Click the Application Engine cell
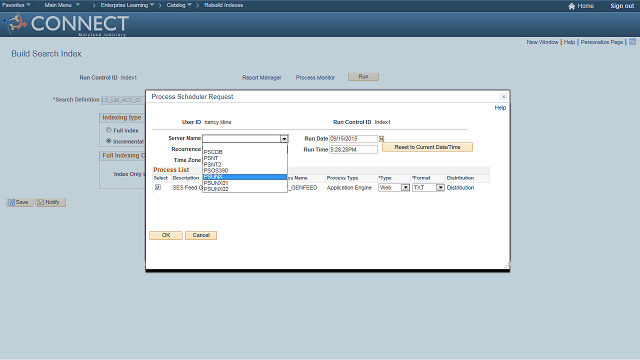Image resolution: width=640 pixels, height=360 pixels. [x=349, y=188]
